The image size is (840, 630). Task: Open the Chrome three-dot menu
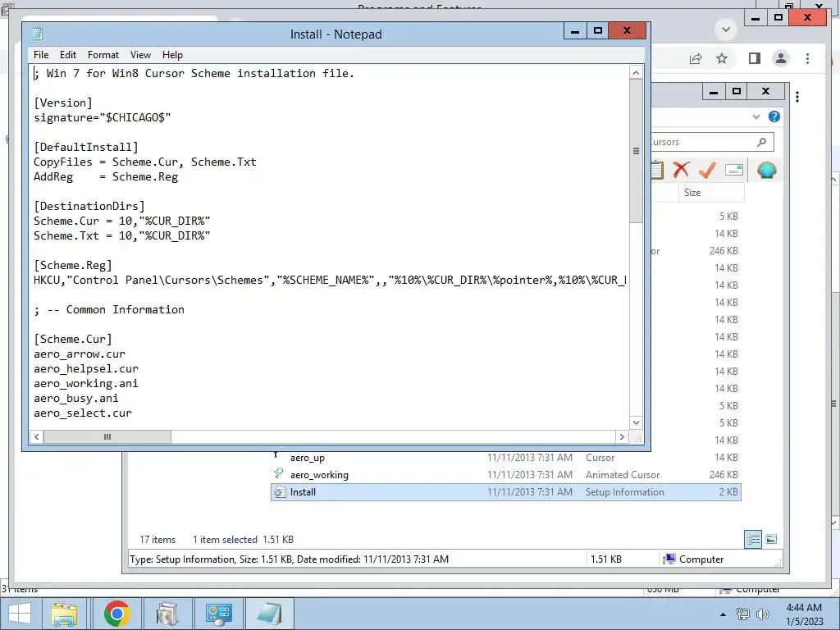pos(807,58)
